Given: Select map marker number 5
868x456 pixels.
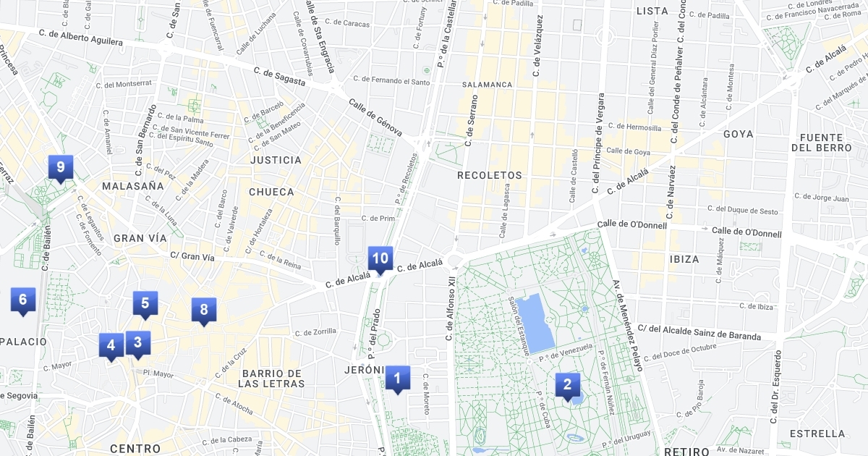Looking at the screenshot, I should click(145, 305).
